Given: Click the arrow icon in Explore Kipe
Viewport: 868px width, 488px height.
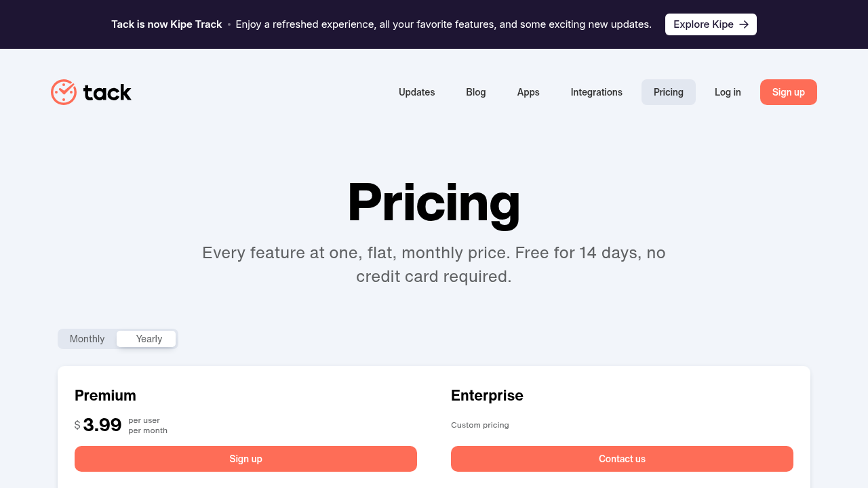Looking at the screenshot, I should (744, 24).
